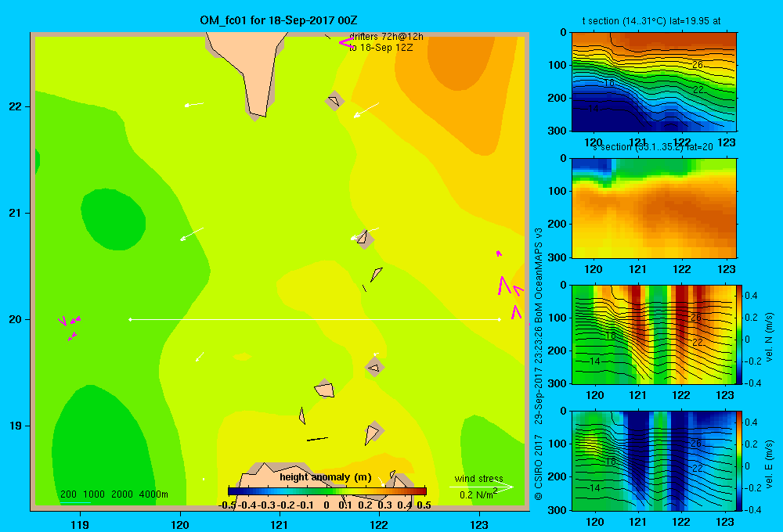This screenshot has width=783, height=532.
Task: Click the magenta drifter cluster near 119E 20N
Action: pos(70,327)
